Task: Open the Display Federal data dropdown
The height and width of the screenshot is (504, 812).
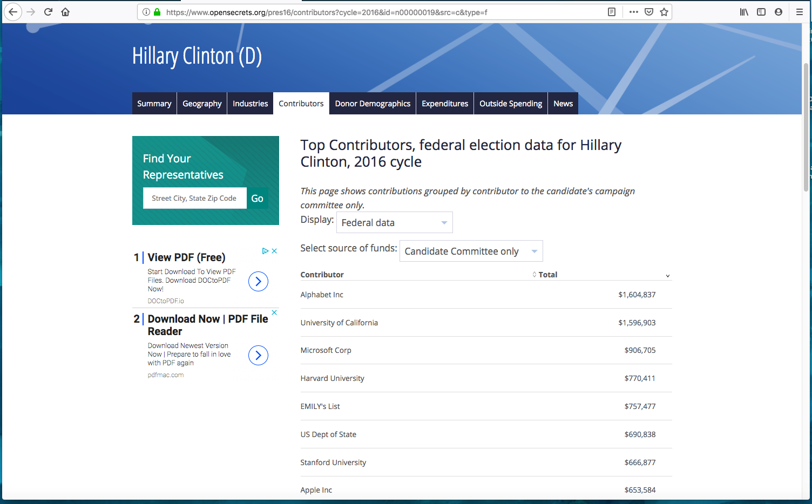Action: 395,222
